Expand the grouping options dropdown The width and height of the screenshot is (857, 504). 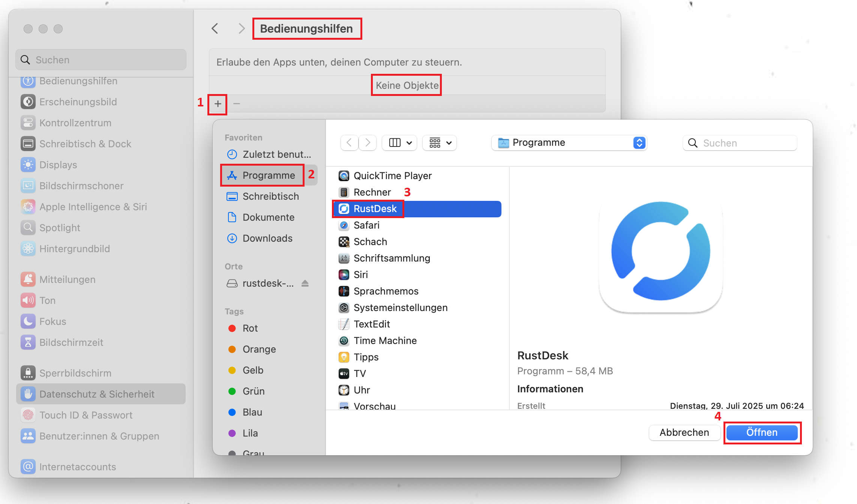[440, 143]
